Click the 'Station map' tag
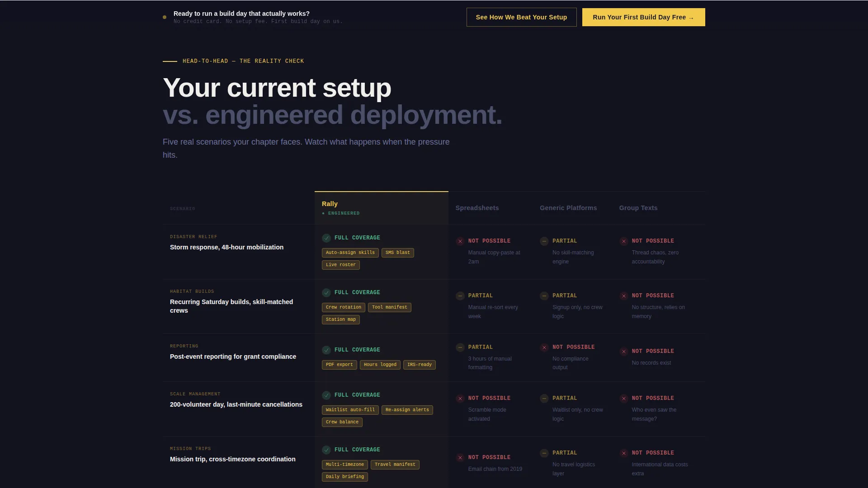This screenshot has width=868, height=488. pos(341,319)
